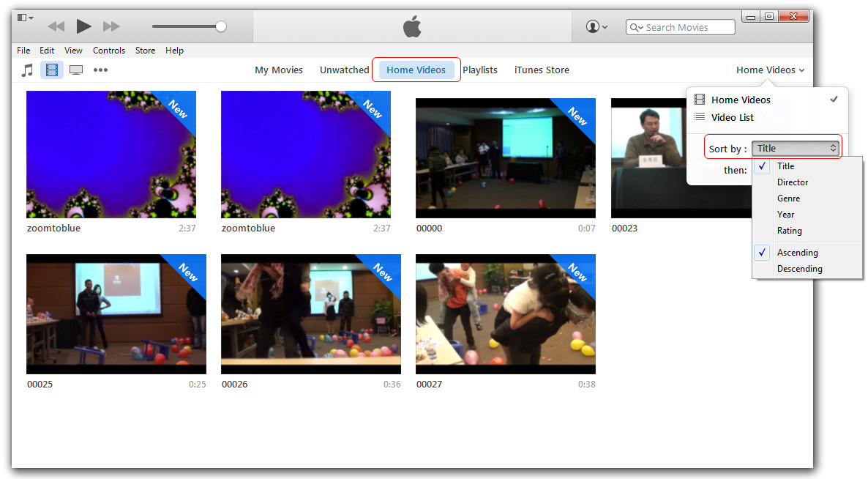Switch to the Music library icon

tap(27, 70)
